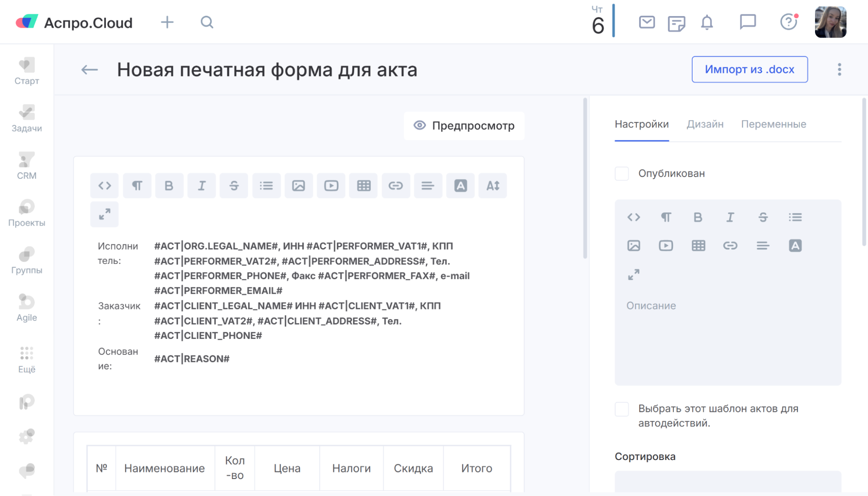868x496 pixels.
Task: Open the mail inbox icon
Action: (x=647, y=22)
